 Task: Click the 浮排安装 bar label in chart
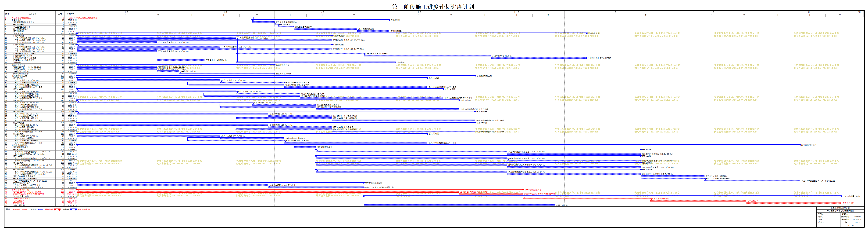pyautogui.click(x=401, y=62)
